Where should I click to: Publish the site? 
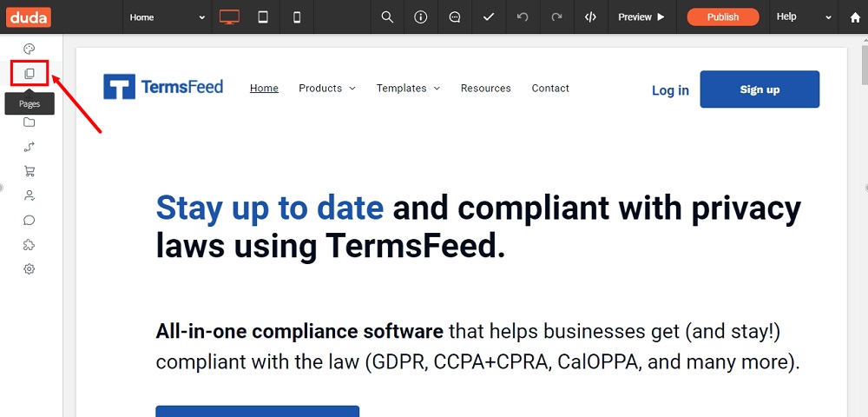tap(723, 17)
